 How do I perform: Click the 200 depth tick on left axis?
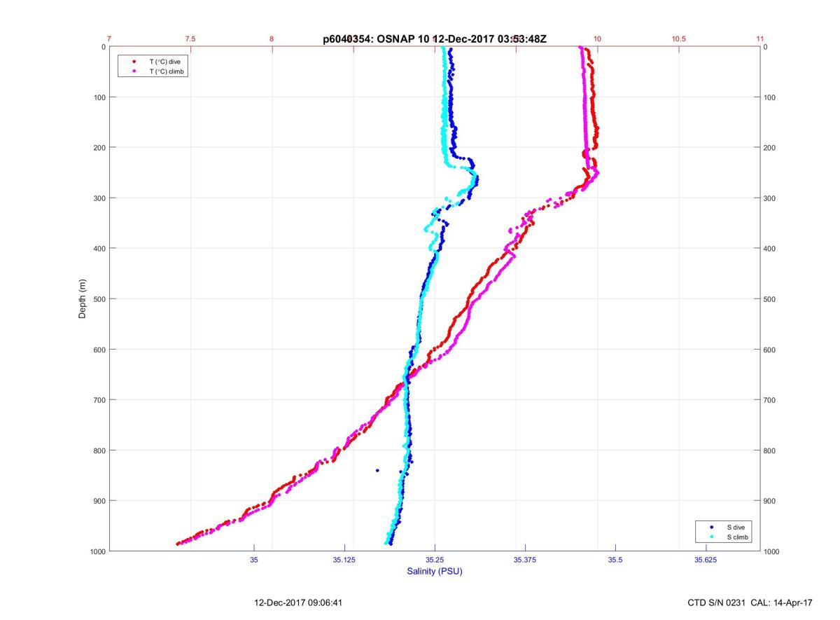pyautogui.click(x=98, y=148)
